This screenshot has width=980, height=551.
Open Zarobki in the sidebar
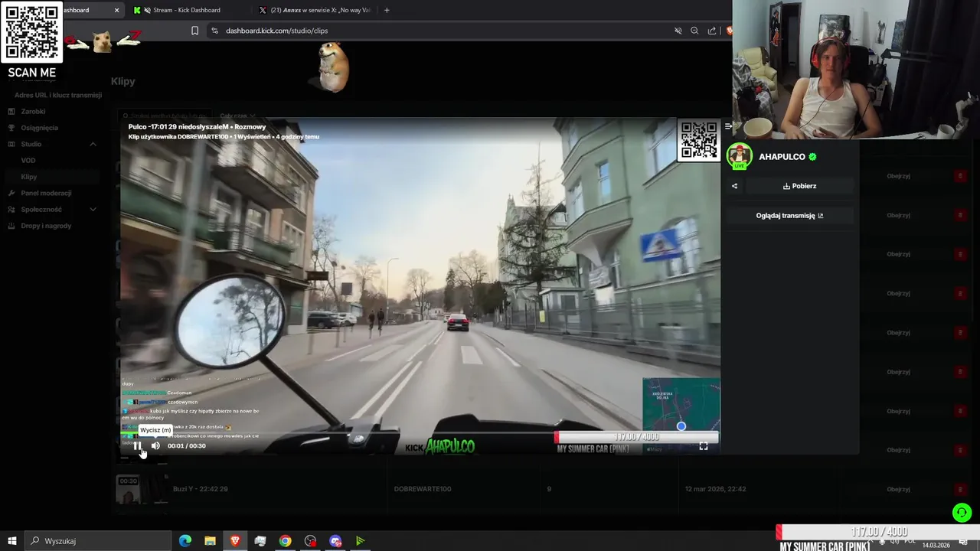coord(33,112)
